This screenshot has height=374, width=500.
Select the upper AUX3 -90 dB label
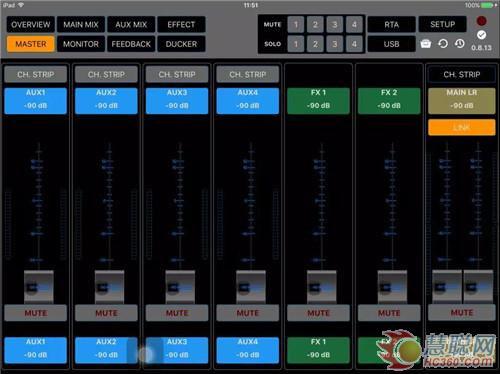177,101
